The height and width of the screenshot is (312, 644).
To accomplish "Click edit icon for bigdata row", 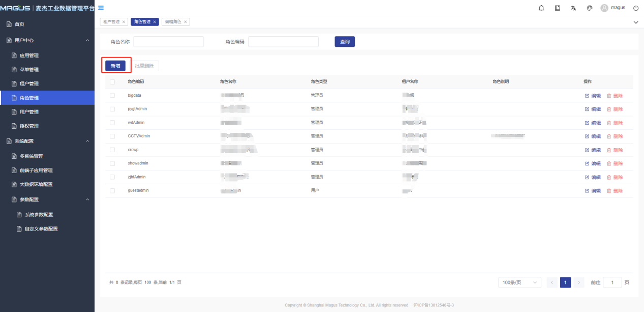I will [587, 96].
